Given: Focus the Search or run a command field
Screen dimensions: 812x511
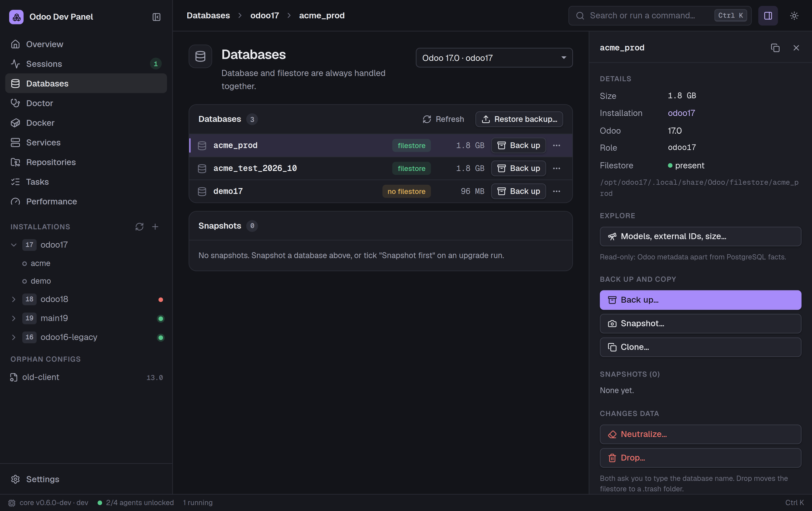Looking at the screenshot, I should point(660,16).
